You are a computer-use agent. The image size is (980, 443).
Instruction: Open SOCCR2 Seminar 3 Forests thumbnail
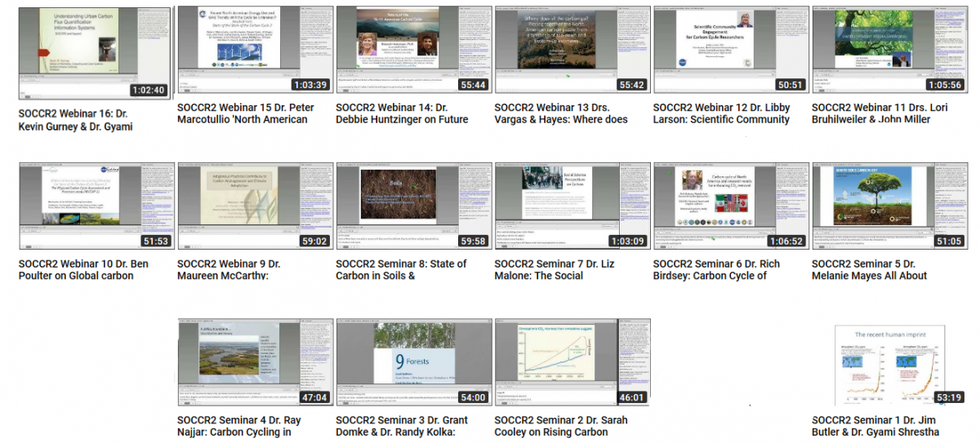pyautogui.click(x=412, y=362)
